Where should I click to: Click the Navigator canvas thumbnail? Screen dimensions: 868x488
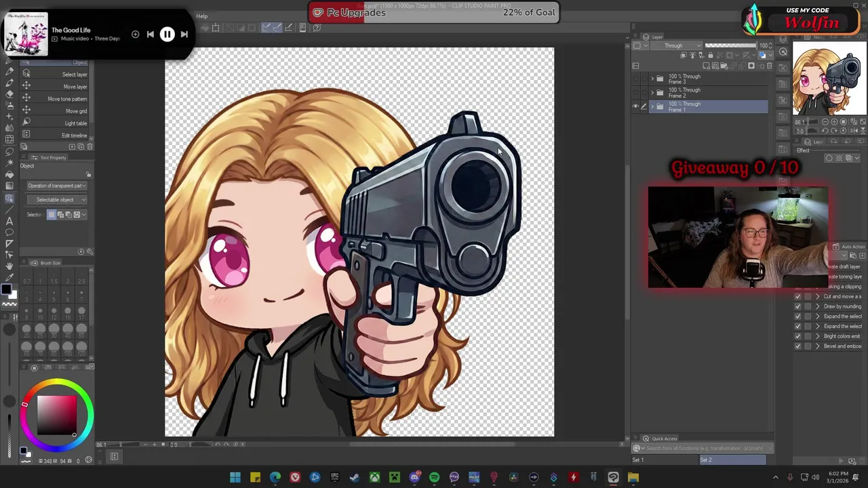829,78
